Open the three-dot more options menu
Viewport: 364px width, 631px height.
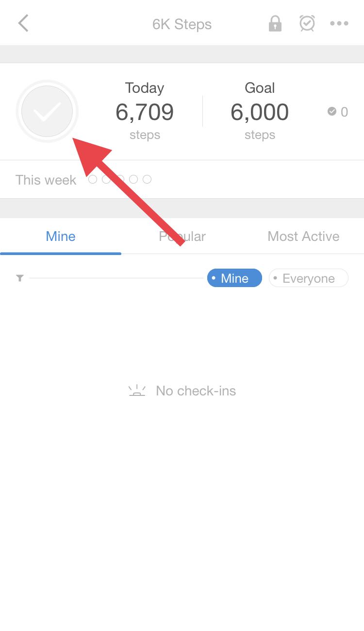pyautogui.click(x=339, y=23)
